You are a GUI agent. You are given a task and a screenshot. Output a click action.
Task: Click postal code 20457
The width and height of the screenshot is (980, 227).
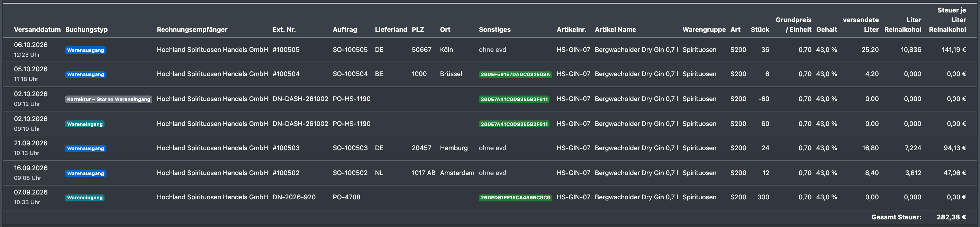click(421, 148)
